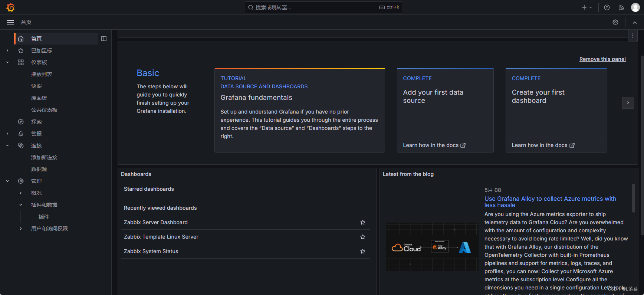The height and width of the screenshot is (295, 644).
Task: Expand the 概况 subsection chevron
Action: pos(21,193)
